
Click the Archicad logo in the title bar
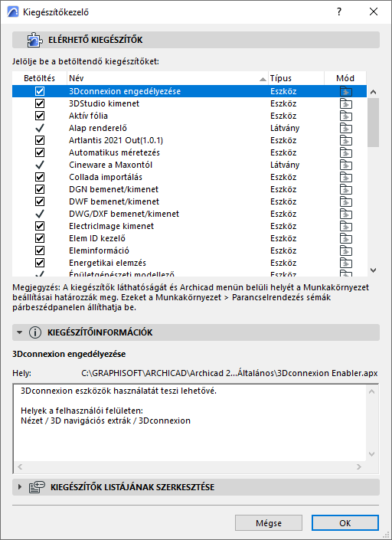[x=13, y=12]
